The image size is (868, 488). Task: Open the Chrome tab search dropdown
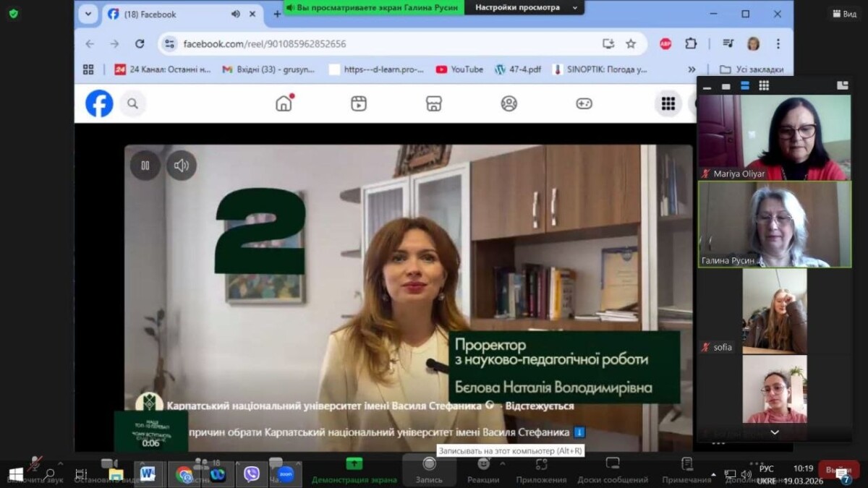(88, 14)
